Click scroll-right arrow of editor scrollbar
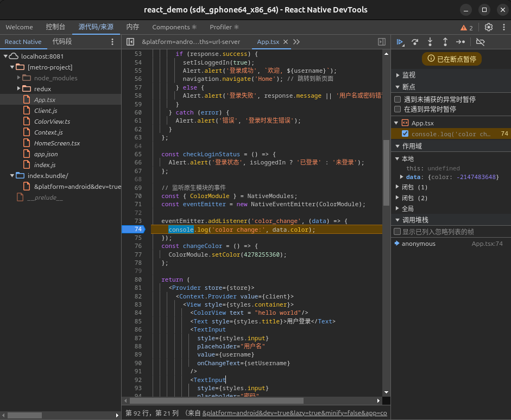Screen dimensions: 511x420 [378, 400]
